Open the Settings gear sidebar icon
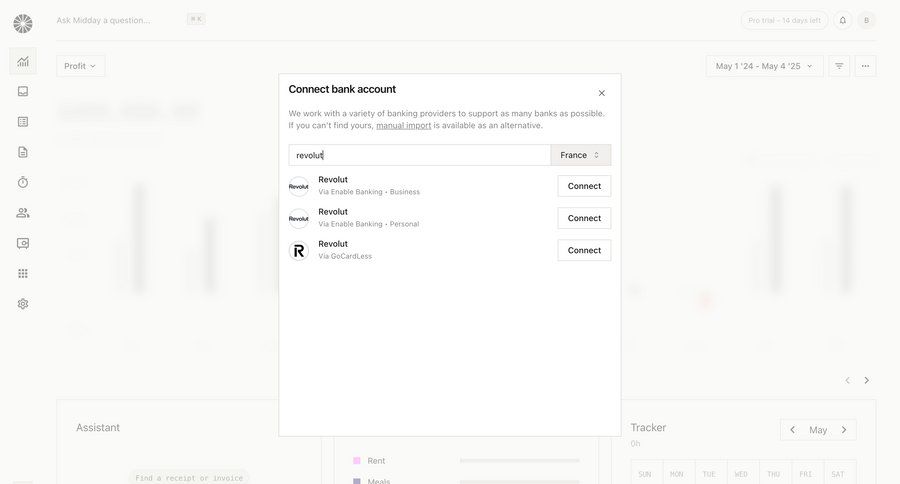The width and height of the screenshot is (900, 484). pyautogui.click(x=23, y=304)
